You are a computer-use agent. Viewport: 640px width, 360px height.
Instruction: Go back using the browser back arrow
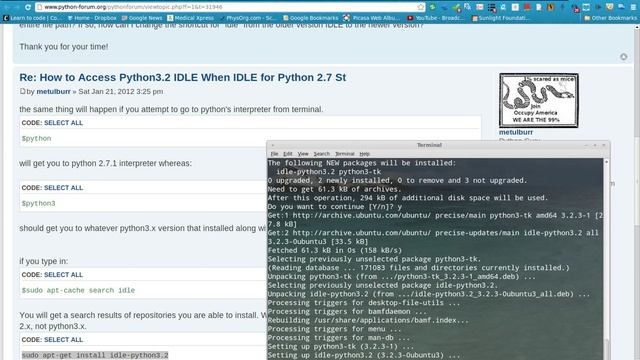coord(7,7)
